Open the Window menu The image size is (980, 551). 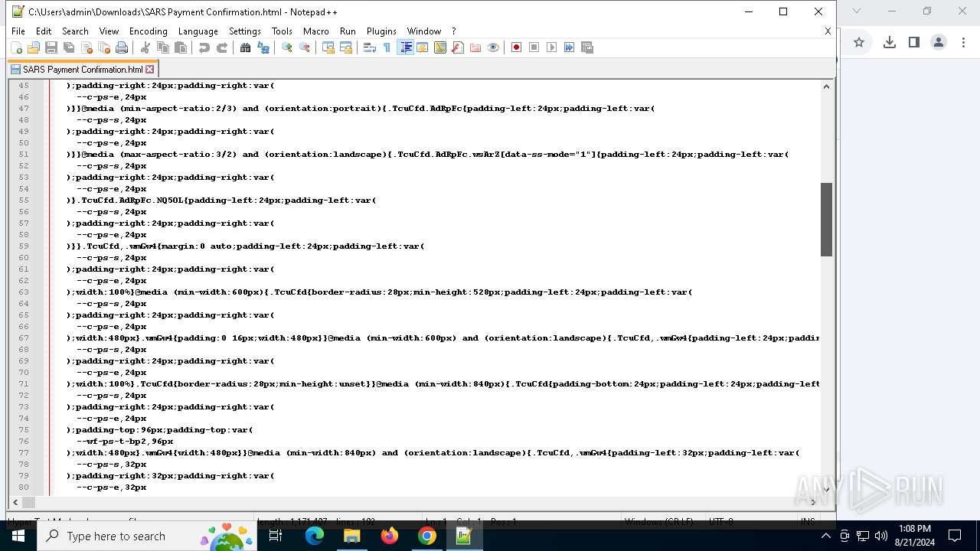[x=423, y=31]
